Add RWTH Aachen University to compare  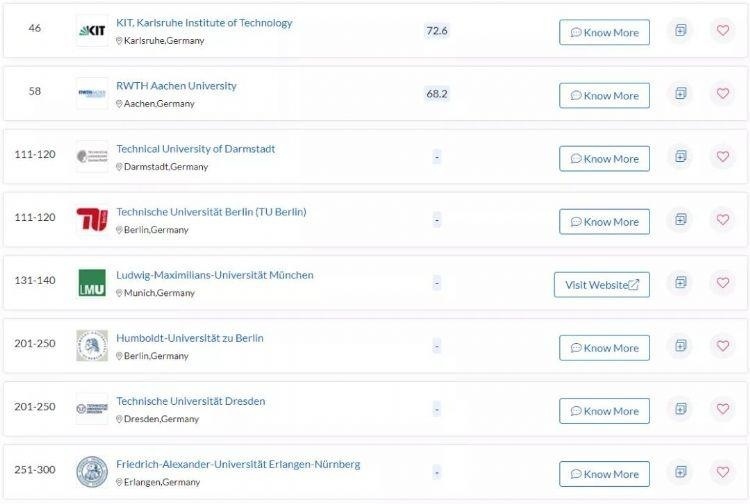680,94
